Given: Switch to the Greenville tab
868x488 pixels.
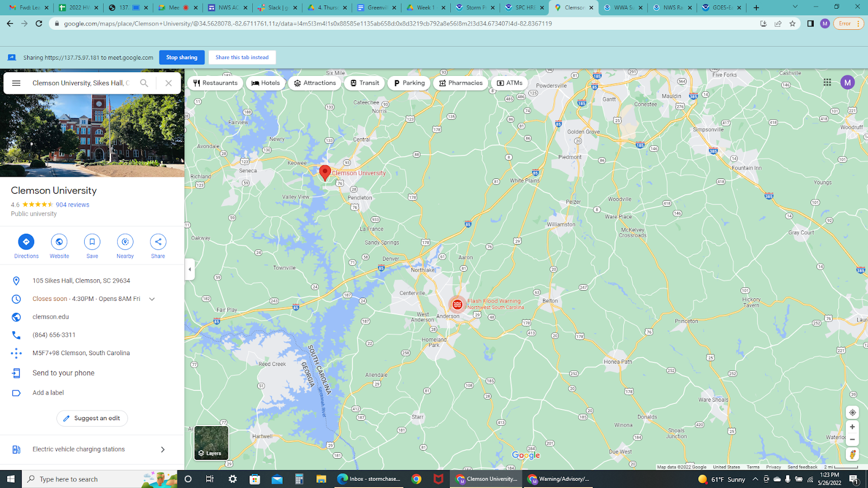Looking at the screenshot, I should pos(376,8).
